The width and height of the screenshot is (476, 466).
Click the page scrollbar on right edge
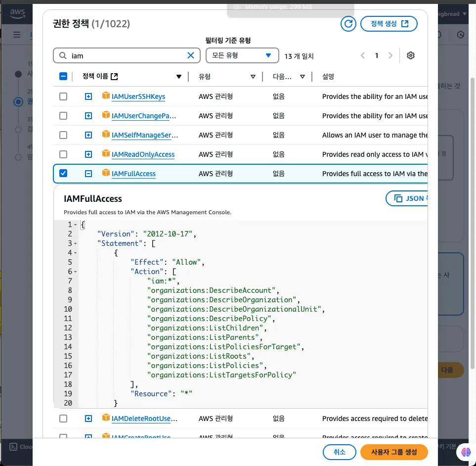click(472, 223)
